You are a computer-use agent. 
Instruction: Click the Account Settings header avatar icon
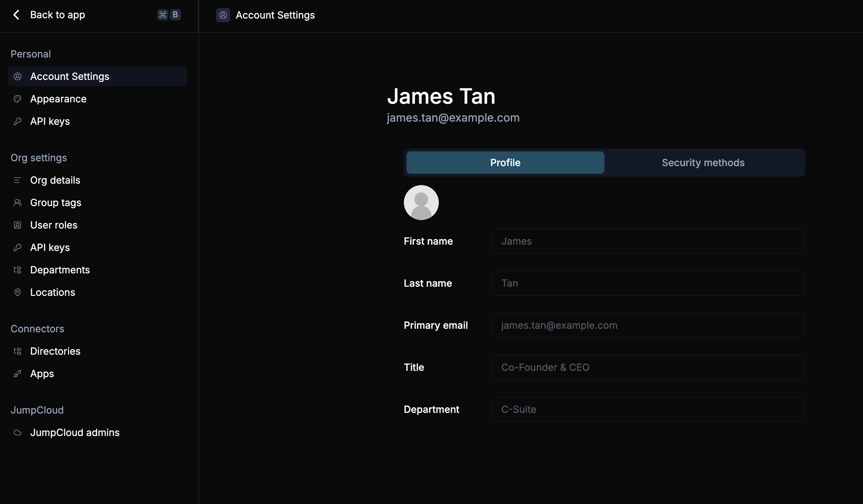coord(223,15)
